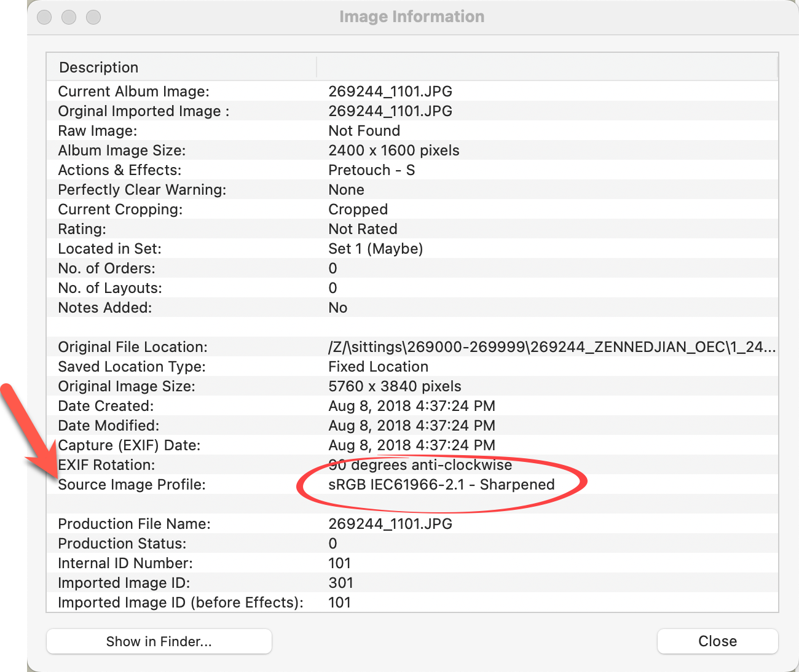Click the Not Rated rating value

coord(363,229)
